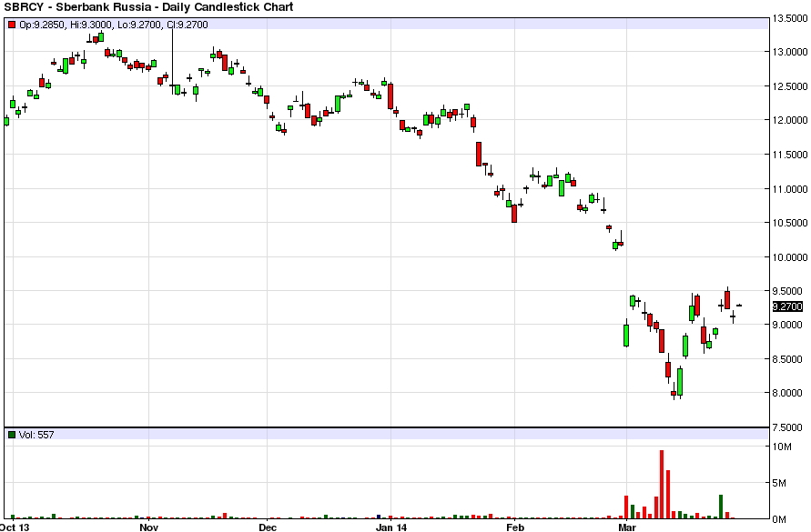Click the 10M volume axis label
Viewport: 811px width, 532px height.
782,447
